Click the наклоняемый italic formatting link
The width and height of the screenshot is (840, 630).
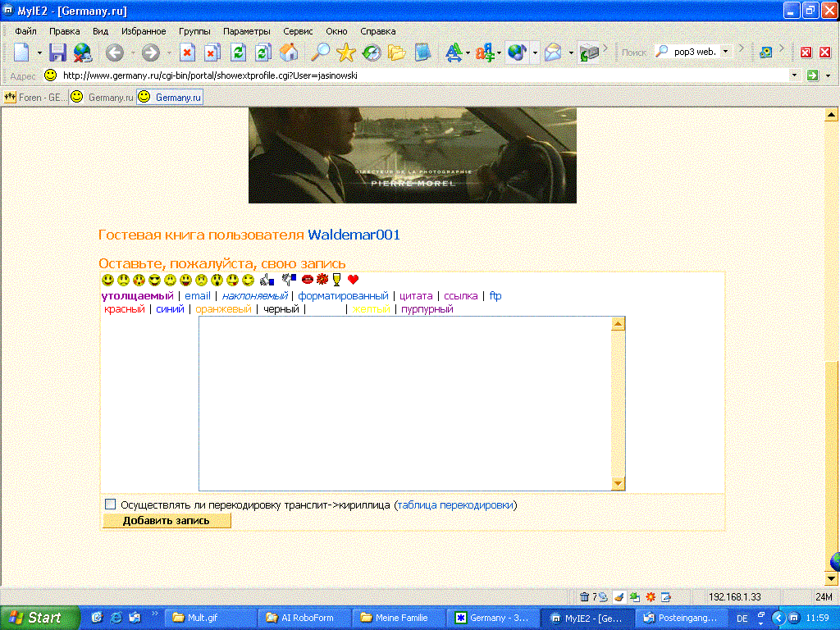coord(255,295)
